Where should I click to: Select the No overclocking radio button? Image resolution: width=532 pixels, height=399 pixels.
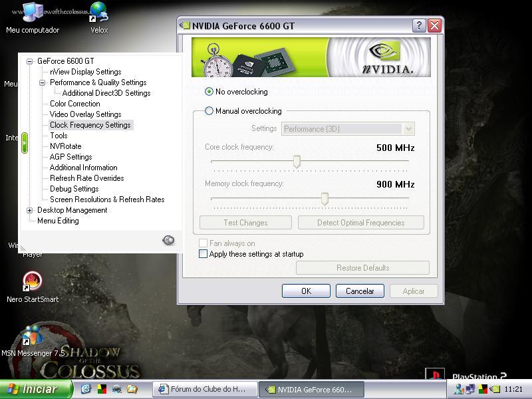click(209, 92)
